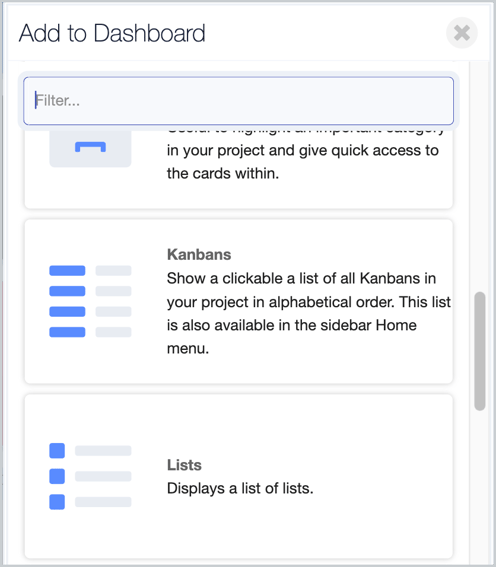Click 'Displays a list of lists.' description

tap(240, 489)
